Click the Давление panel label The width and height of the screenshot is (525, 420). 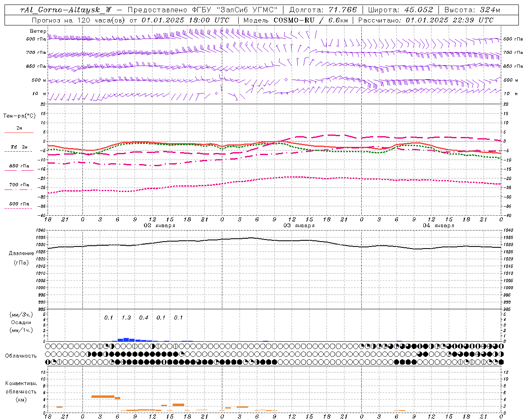pos(21,253)
